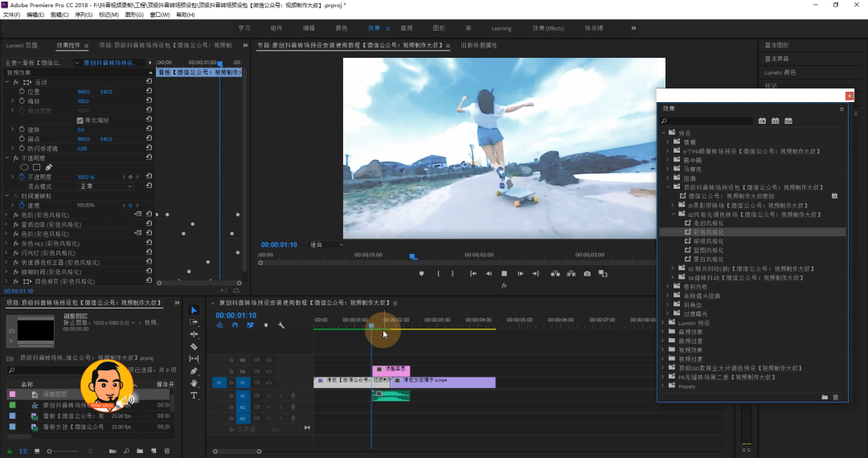Image resolution: width=868 pixels, height=458 pixels.
Task: Delete custom item in Effects panel
Action: pos(836,397)
